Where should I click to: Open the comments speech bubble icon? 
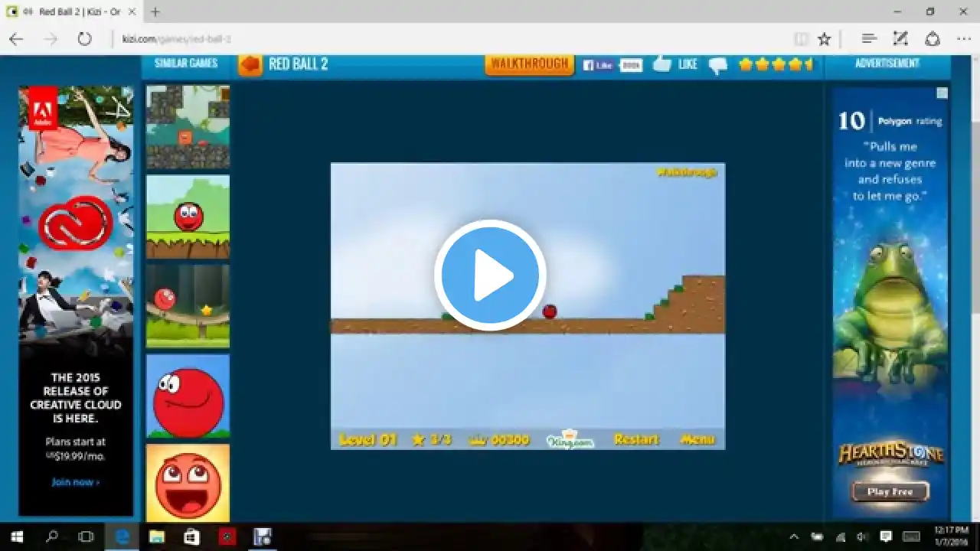tap(717, 66)
